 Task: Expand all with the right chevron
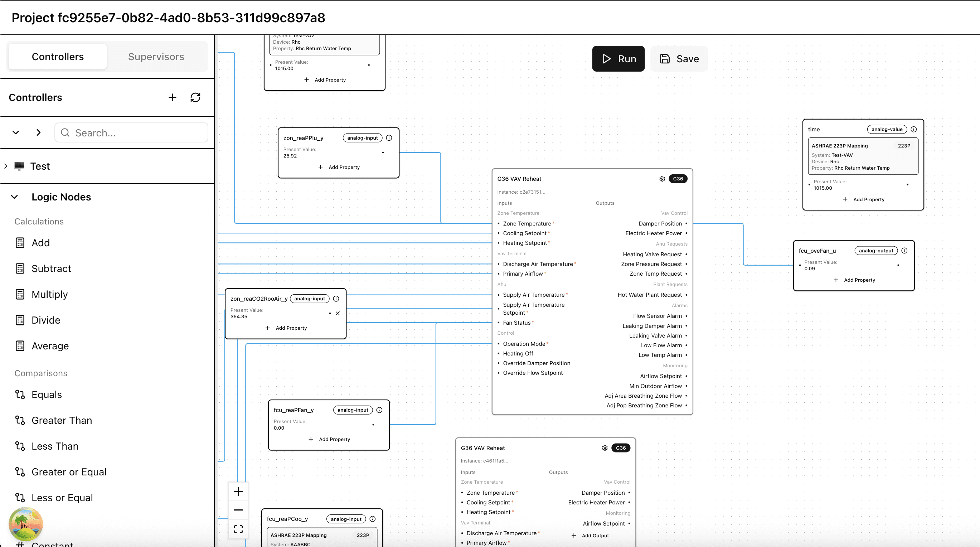tap(38, 132)
